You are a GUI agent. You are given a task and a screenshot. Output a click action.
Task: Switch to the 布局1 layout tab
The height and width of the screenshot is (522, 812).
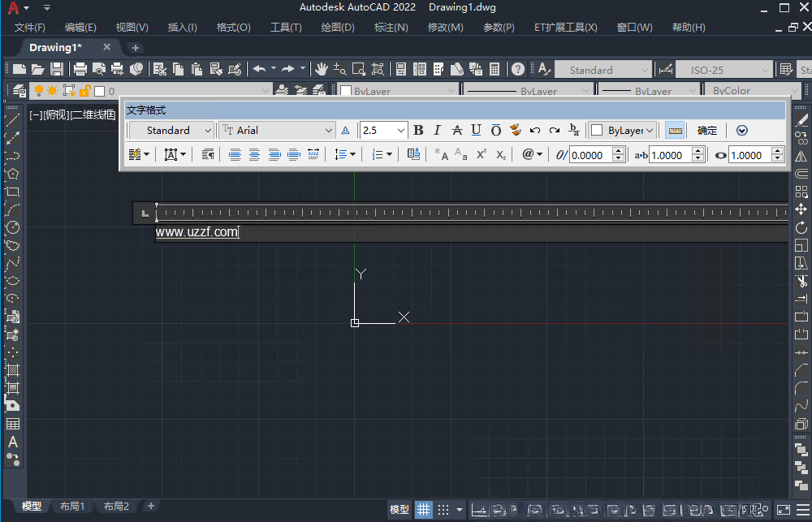pyautogui.click(x=72, y=506)
